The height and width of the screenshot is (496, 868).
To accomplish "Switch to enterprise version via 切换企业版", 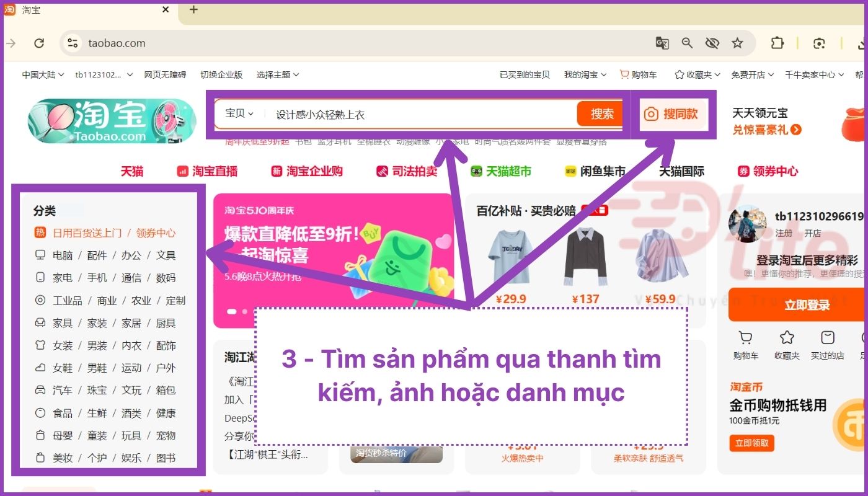I will [221, 74].
